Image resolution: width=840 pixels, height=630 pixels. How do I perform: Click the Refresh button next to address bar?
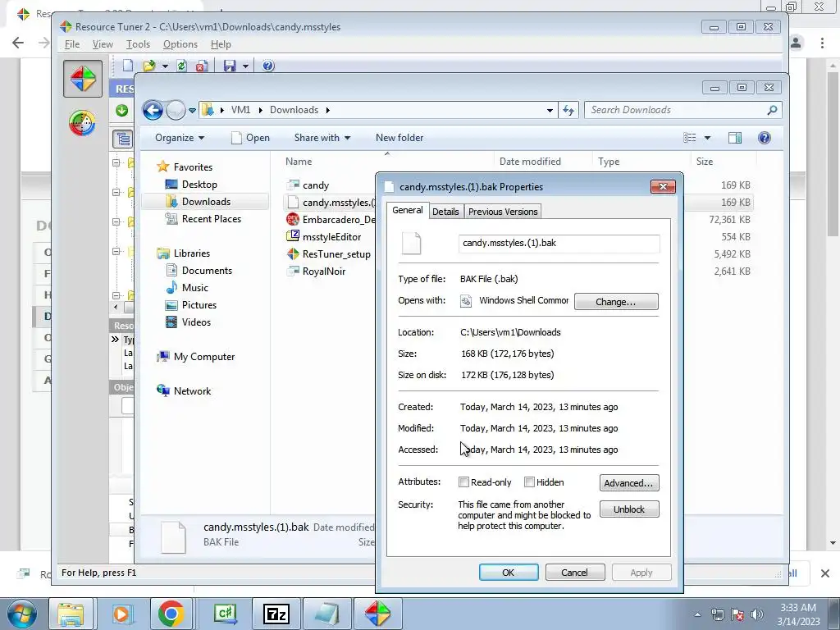point(568,111)
